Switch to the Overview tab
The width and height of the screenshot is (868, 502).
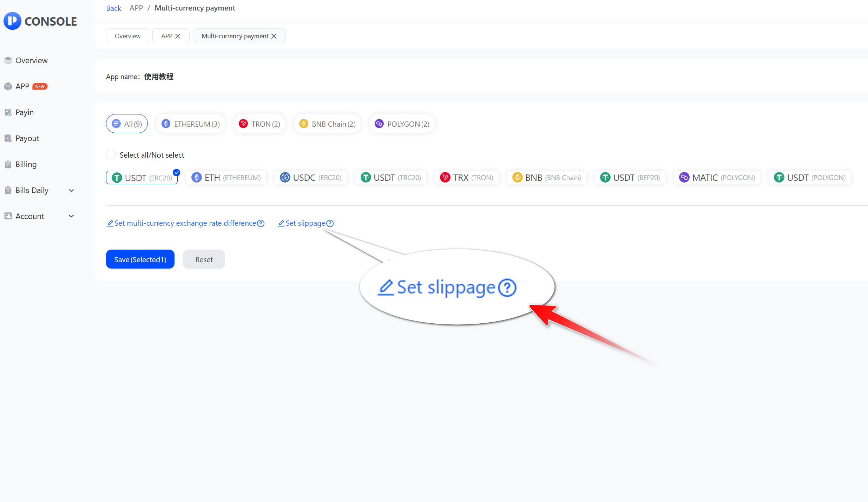tap(127, 36)
